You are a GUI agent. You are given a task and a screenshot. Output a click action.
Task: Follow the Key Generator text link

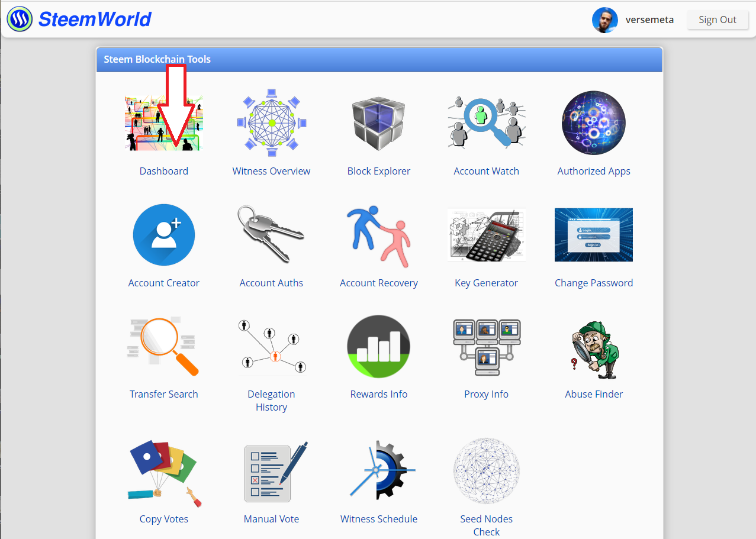(x=487, y=283)
